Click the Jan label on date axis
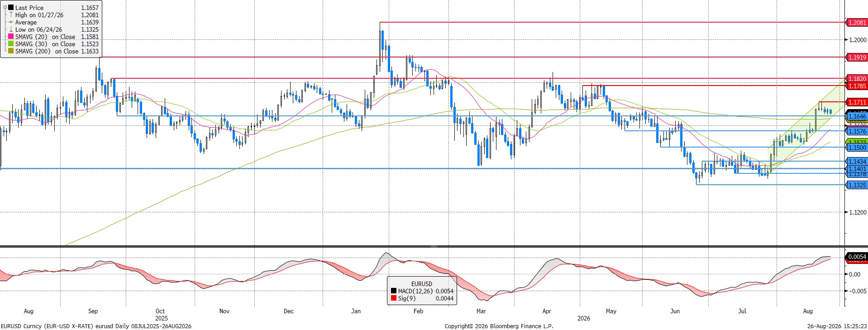Screen dimensions: 868x330 [356, 311]
